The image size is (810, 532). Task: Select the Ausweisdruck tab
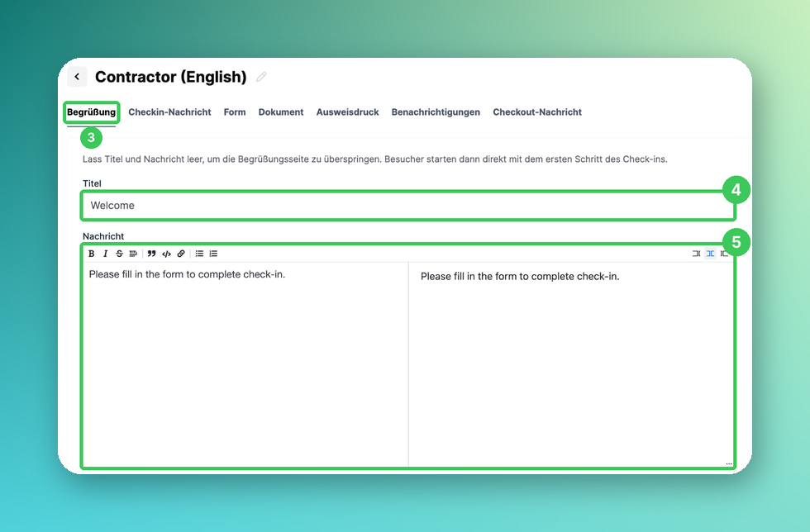(348, 112)
